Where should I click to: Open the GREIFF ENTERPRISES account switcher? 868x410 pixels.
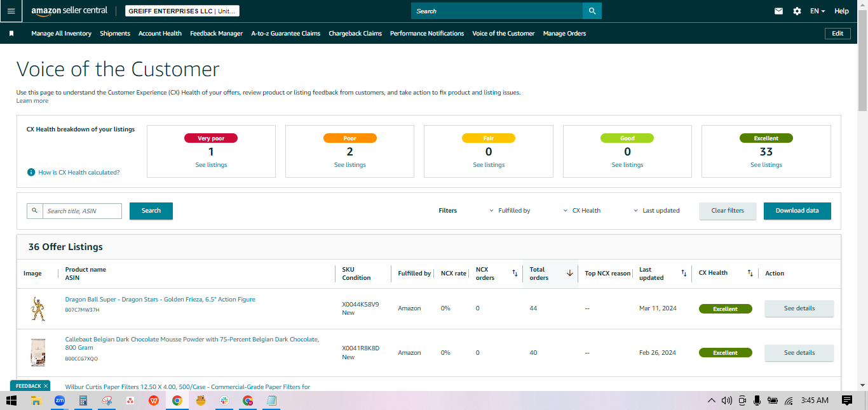(182, 11)
